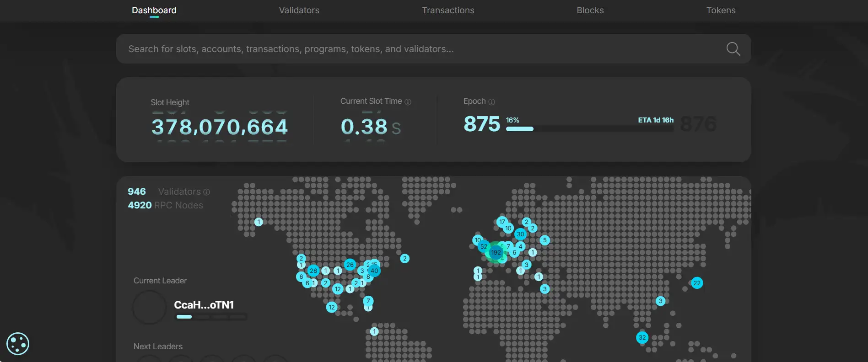Select the 30 cluster marker in Europe
Image resolution: width=868 pixels, height=362 pixels.
[520, 234]
